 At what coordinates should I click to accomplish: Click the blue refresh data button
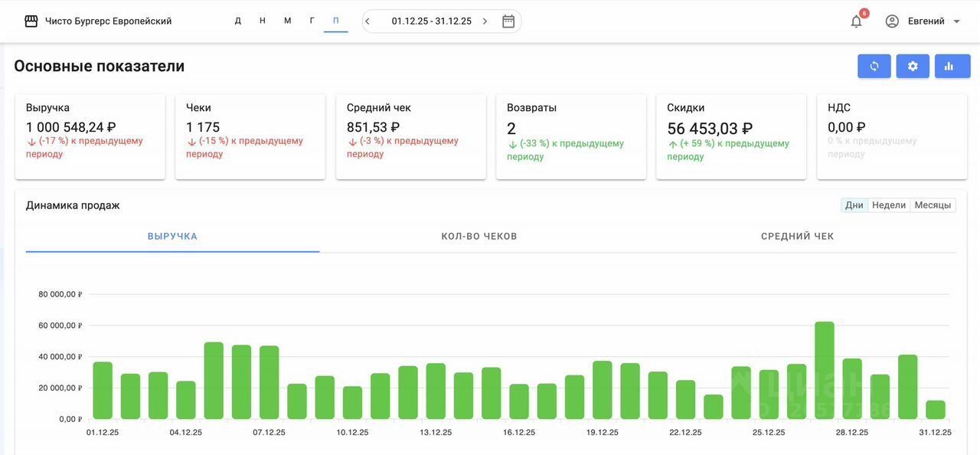[x=874, y=66]
